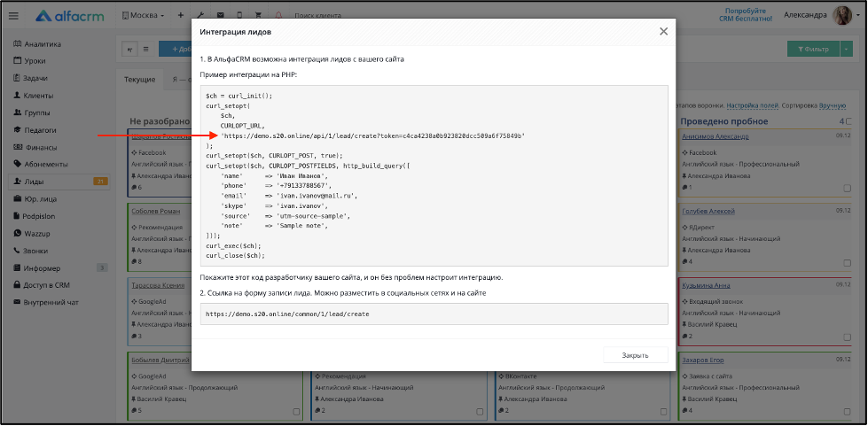
Task: Open Задачи in sidebar
Action: 30,78
